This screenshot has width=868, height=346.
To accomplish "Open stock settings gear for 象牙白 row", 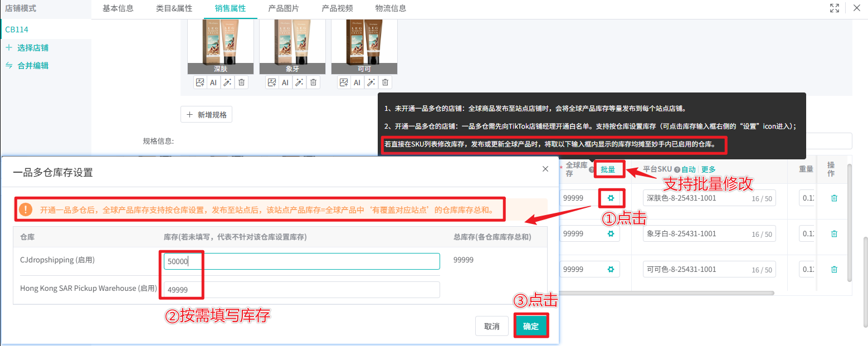I will point(611,233).
